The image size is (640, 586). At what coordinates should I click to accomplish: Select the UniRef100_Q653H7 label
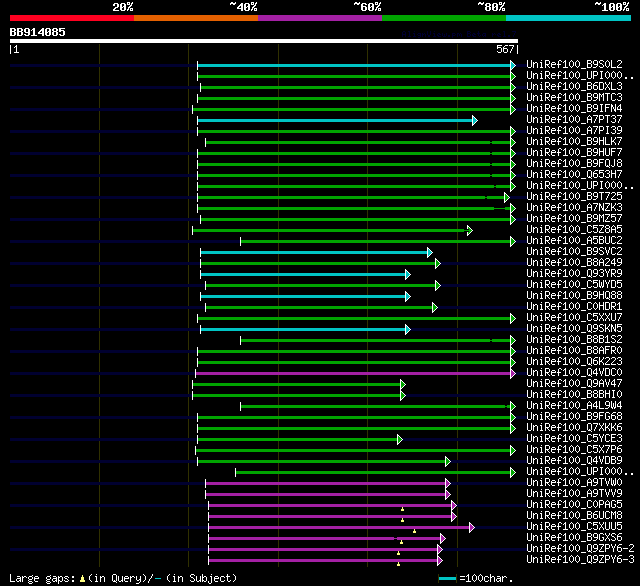574,175
